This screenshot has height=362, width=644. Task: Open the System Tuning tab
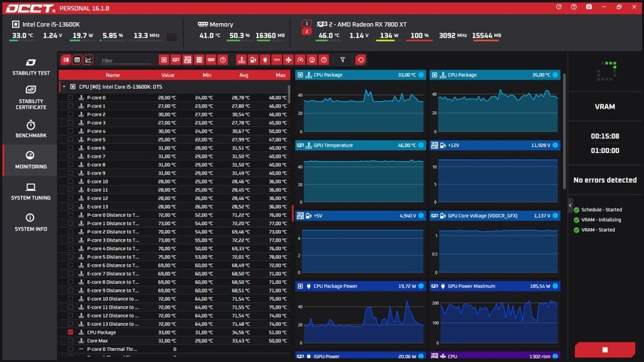pyautogui.click(x=31, y=191)
